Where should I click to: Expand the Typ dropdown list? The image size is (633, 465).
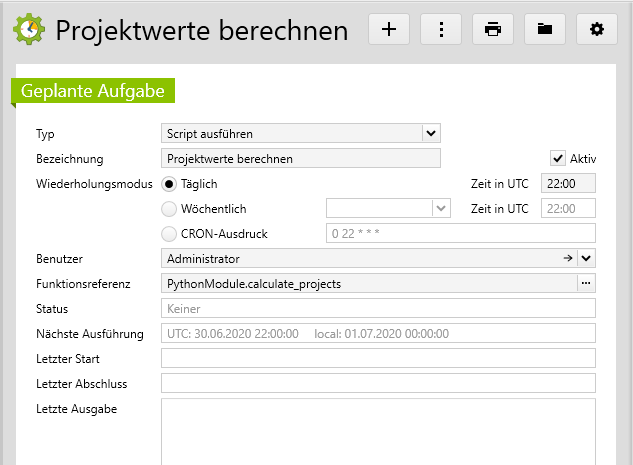[x=430, y=132]
